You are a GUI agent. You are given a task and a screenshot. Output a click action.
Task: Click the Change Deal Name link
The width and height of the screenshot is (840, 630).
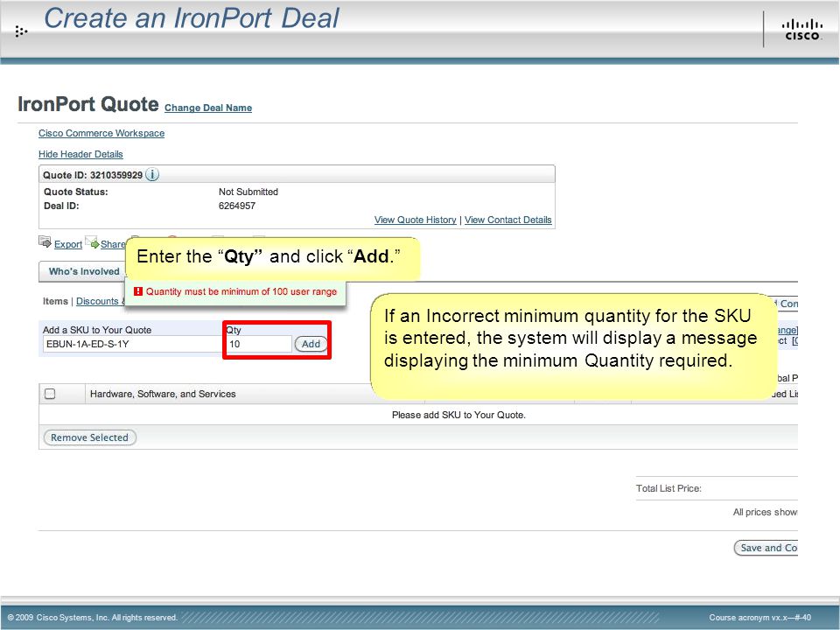(208, 108)
